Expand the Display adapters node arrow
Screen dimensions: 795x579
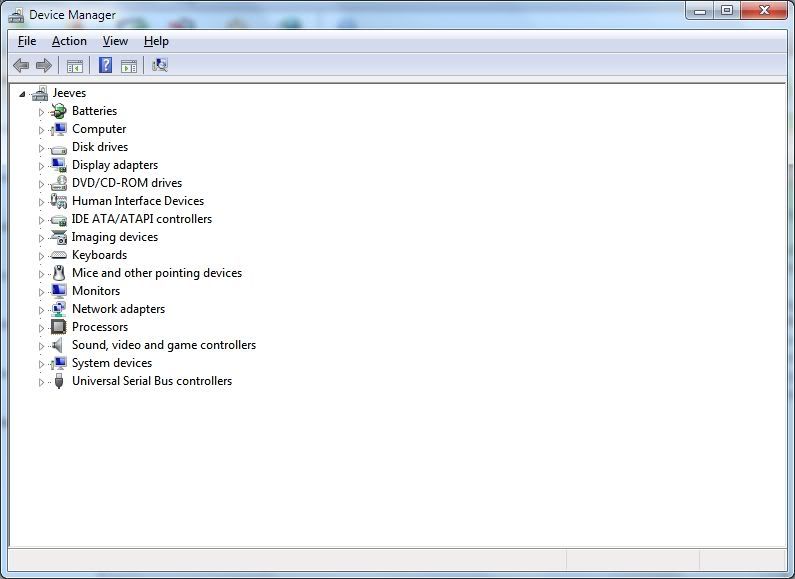[42, 166]
